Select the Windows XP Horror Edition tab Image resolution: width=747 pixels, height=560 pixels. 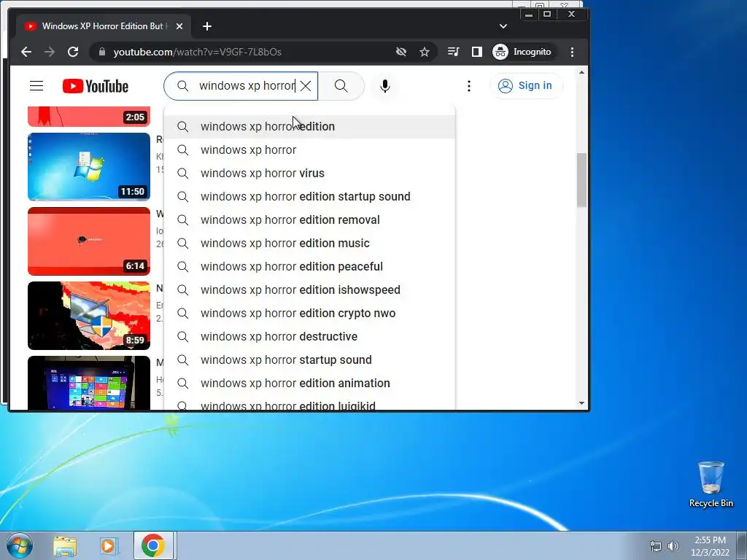pos(102,26)
